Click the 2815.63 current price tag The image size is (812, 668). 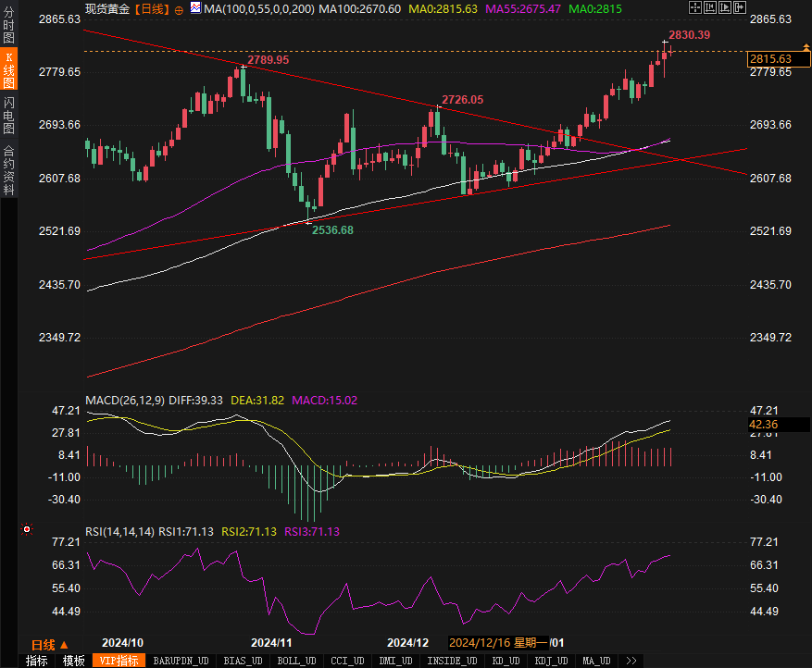pos(773,59)
